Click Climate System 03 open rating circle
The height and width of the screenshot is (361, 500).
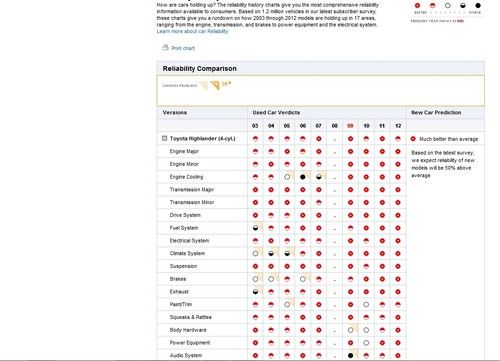coord(255,253)
